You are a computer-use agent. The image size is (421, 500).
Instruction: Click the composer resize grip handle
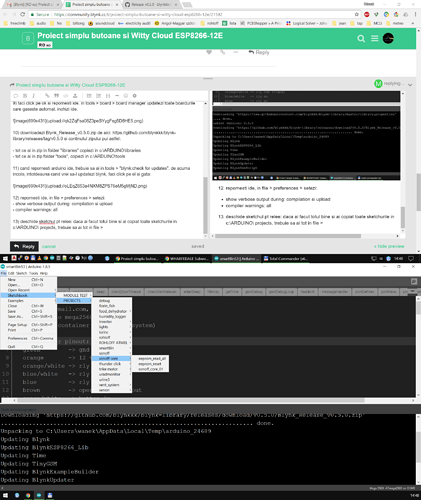click(208, 79)
